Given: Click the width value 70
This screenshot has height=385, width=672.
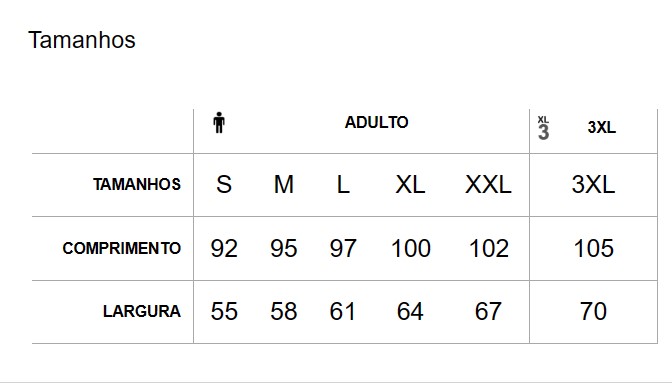Looking at the screenshot, I should point(594,311).
